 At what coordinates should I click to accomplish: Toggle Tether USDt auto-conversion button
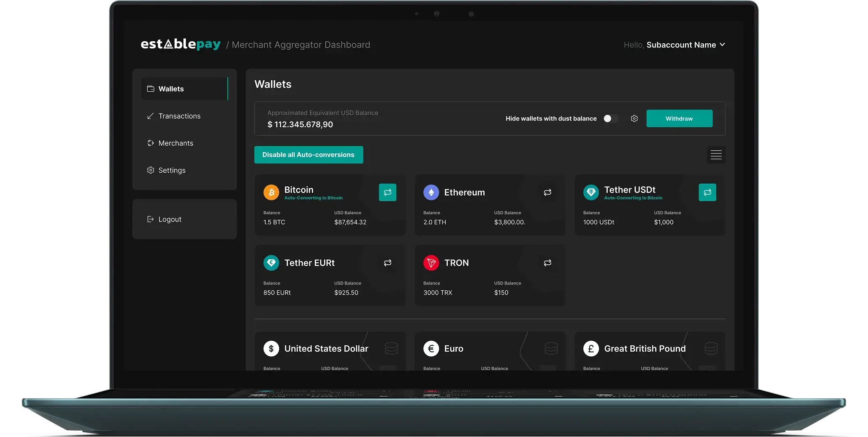pyautogui.click(x=707, y=192)
